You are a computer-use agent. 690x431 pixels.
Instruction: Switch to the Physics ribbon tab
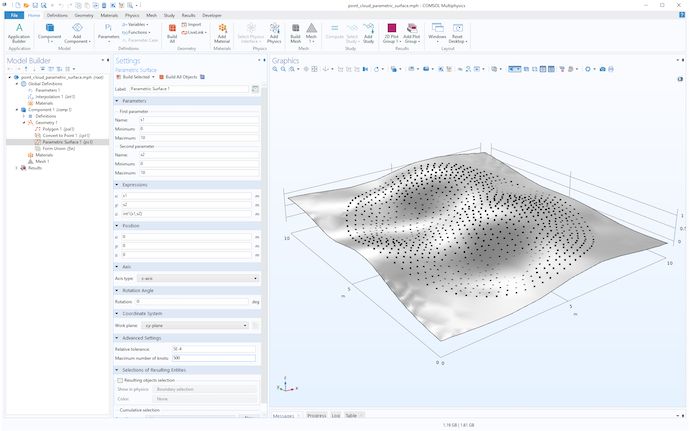click(x=132, y=15)
